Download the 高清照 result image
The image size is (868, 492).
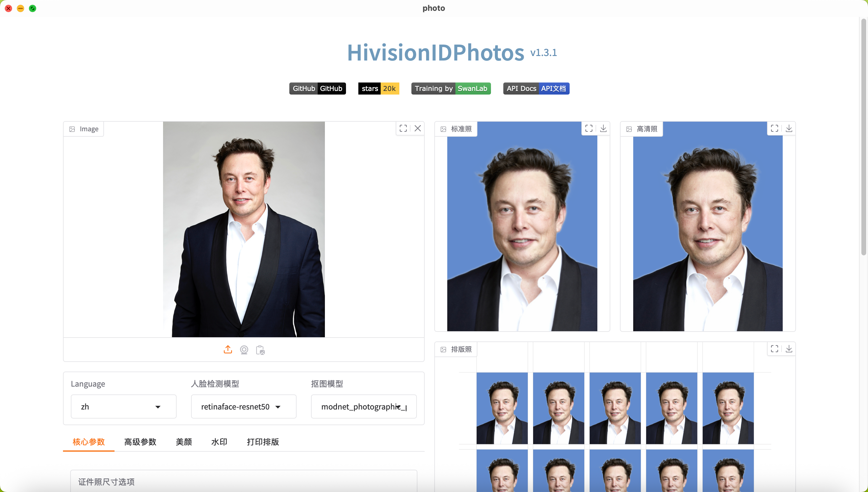789,128
